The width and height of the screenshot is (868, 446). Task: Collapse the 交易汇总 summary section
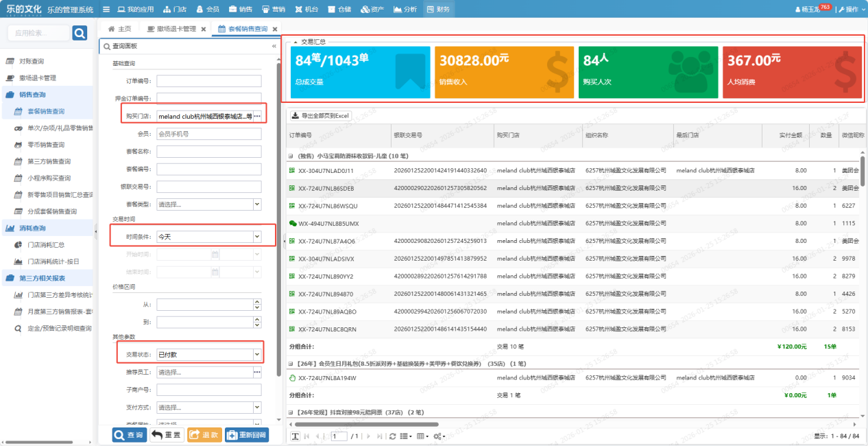(296, 42)
